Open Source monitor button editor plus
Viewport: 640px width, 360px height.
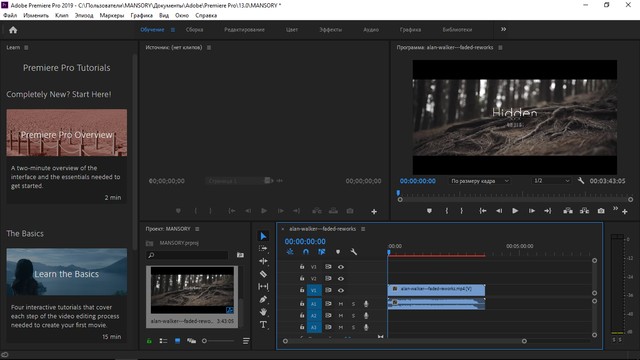[374, 211]
